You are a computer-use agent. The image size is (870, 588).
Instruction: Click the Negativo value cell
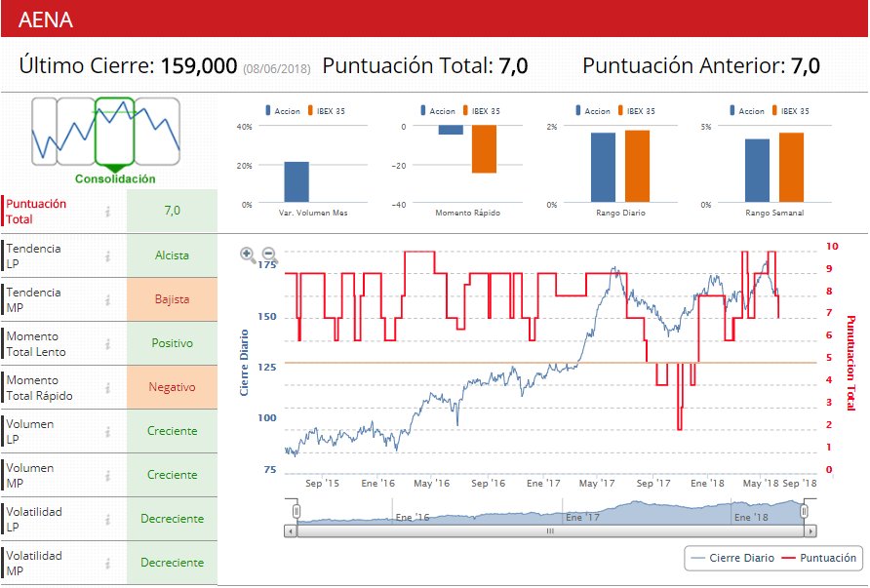172,387
